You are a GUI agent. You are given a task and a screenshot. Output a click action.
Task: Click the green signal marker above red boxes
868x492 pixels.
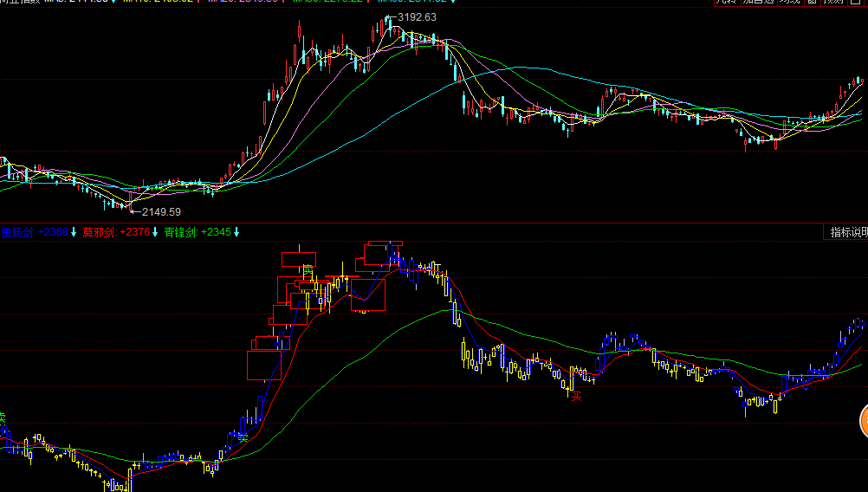(308, 270)
